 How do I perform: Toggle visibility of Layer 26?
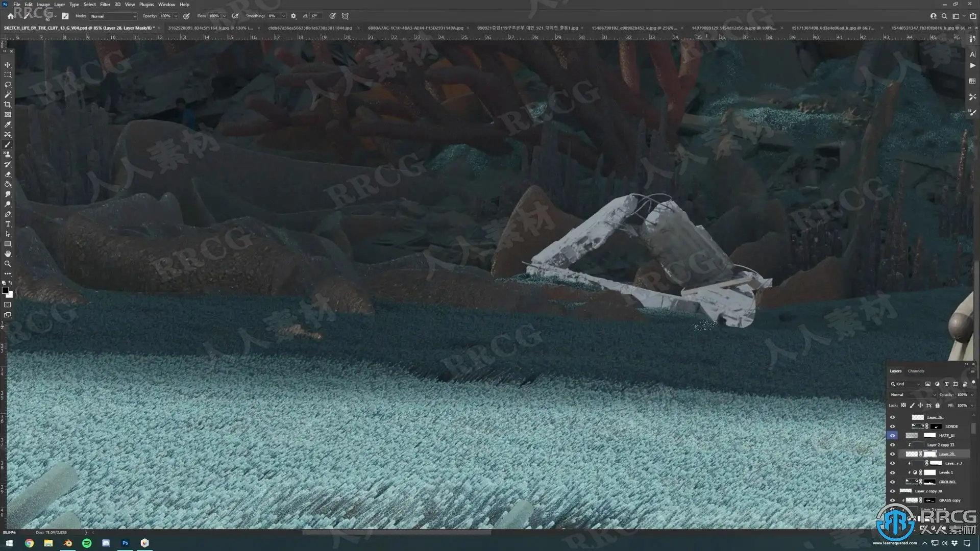tap(892, 417)
